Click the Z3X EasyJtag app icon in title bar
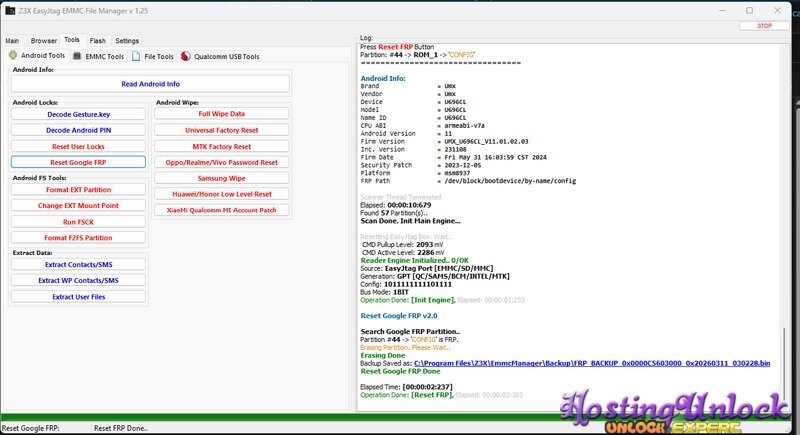The height and width of the screenshot is (435, 800). coord(11,10)
